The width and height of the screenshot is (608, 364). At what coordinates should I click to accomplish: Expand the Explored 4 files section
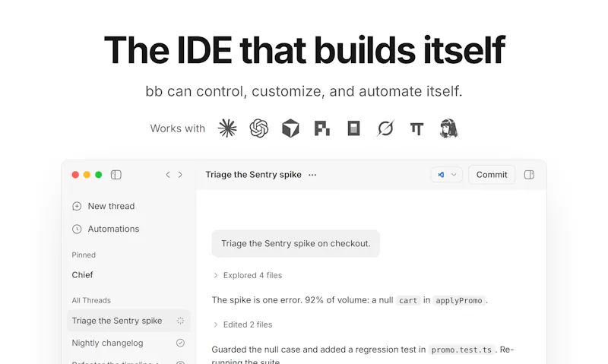coord(248,275)
